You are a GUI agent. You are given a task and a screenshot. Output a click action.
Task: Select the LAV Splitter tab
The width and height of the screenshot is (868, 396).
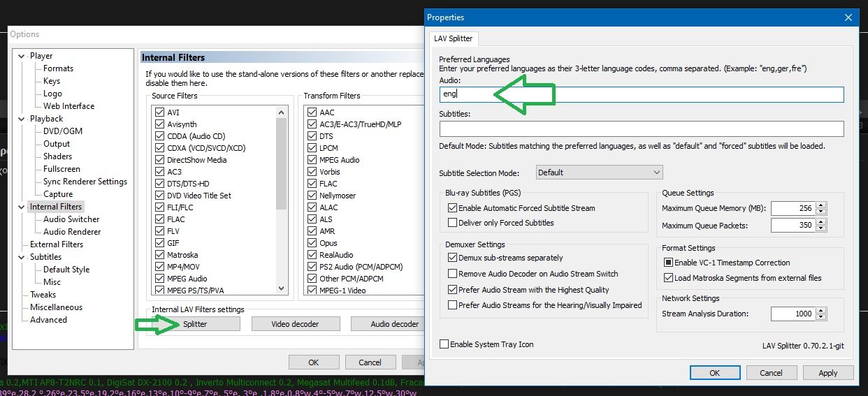tap(454, 38)
